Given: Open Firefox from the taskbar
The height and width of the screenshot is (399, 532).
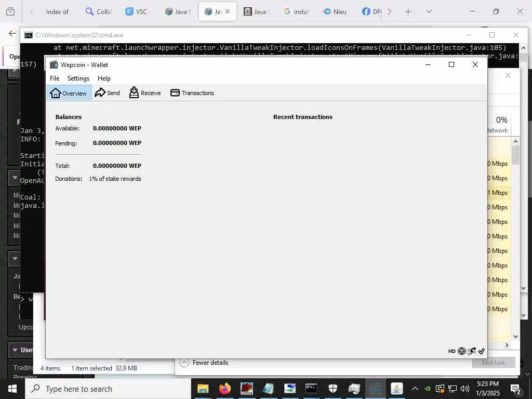Looking at the screenshot, I should pos(224,389).
